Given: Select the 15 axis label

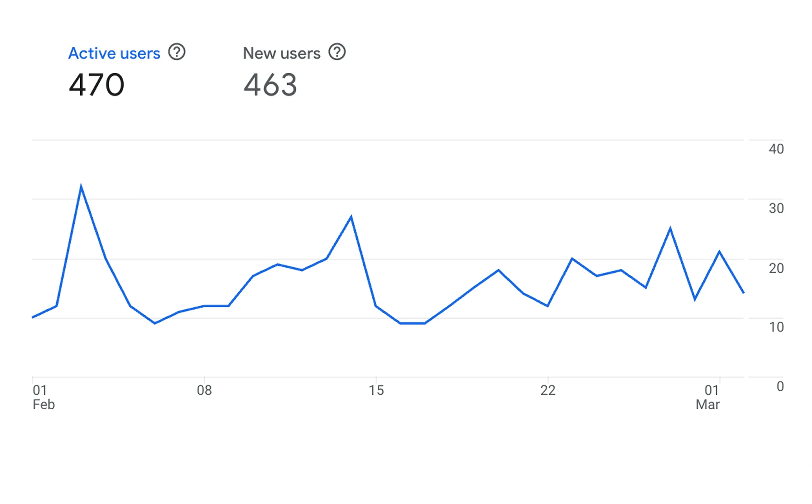Looking at the screenshot, I should coord(376,391).
